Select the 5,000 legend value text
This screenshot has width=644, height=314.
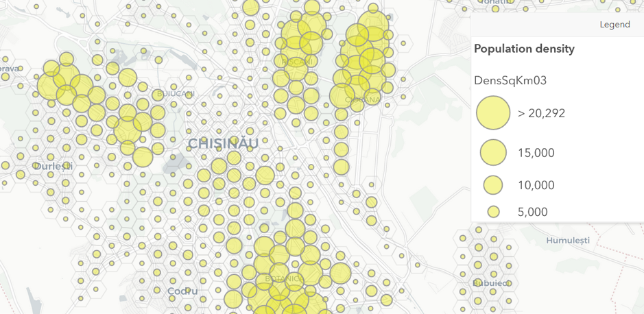click(x=532, y=212)
